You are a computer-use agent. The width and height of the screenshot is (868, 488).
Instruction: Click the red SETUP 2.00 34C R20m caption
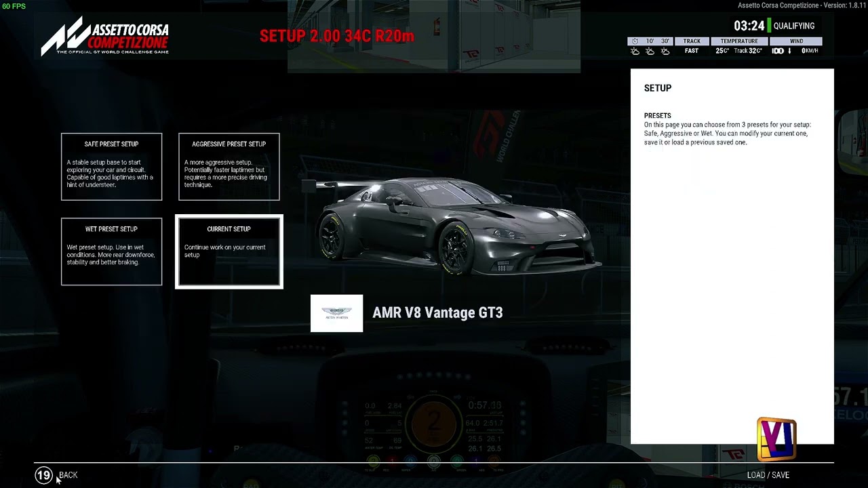(x=336, y=36)
